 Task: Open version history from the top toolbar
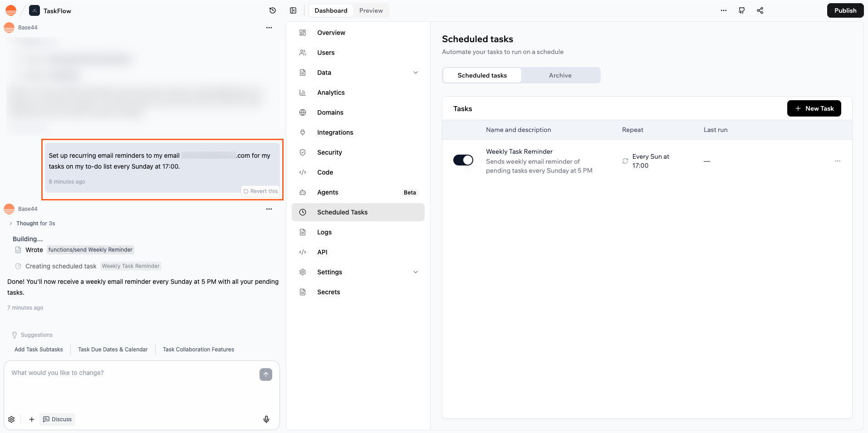tap(272, 10)
